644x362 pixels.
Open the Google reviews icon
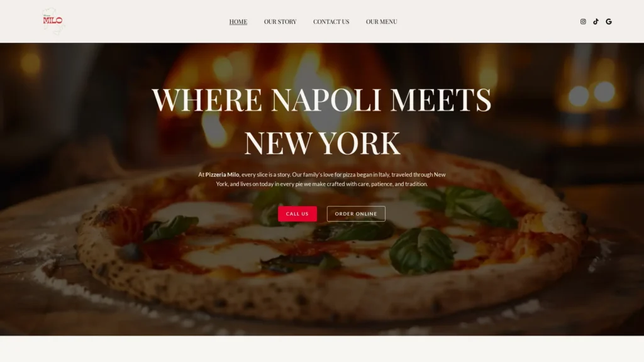(609, 21)
